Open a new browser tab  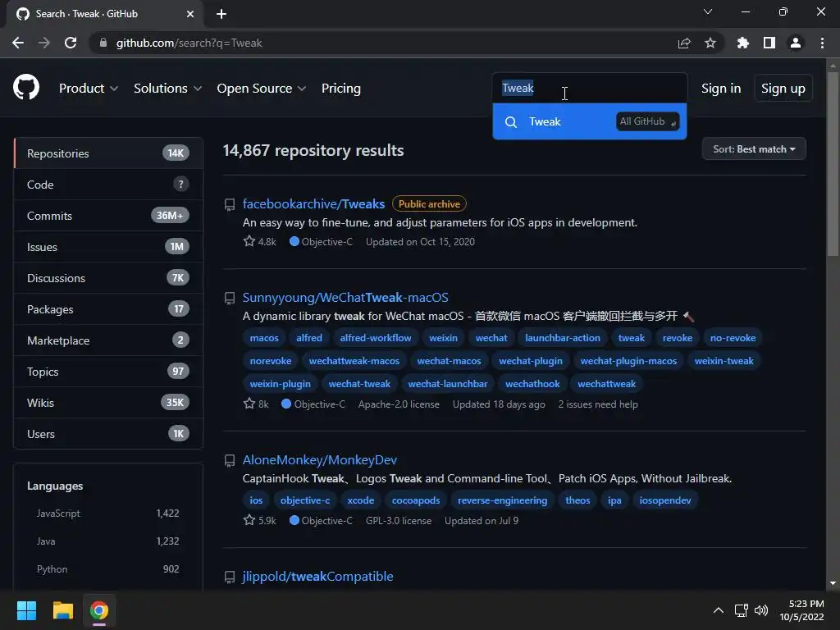[221, 14]
